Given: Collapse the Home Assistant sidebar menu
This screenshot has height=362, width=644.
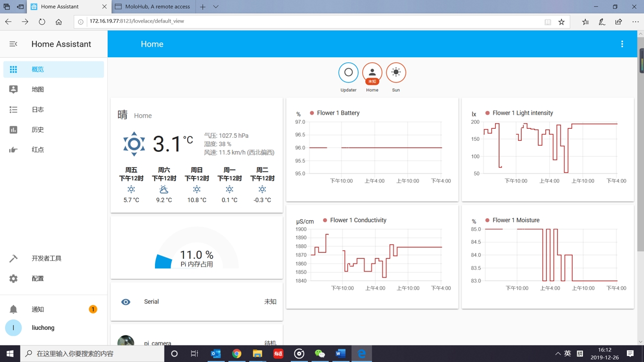Looking at the screenshot, I should click(x=14, y=44).
